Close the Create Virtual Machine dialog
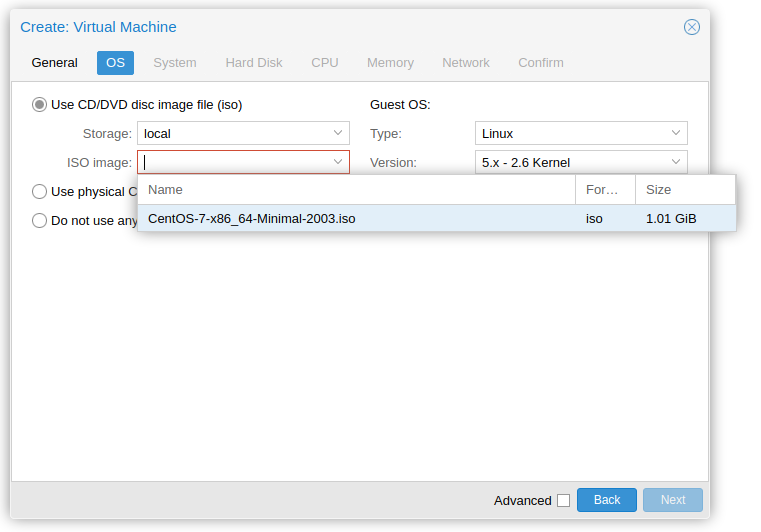The image size is (761, 532). 692,27
